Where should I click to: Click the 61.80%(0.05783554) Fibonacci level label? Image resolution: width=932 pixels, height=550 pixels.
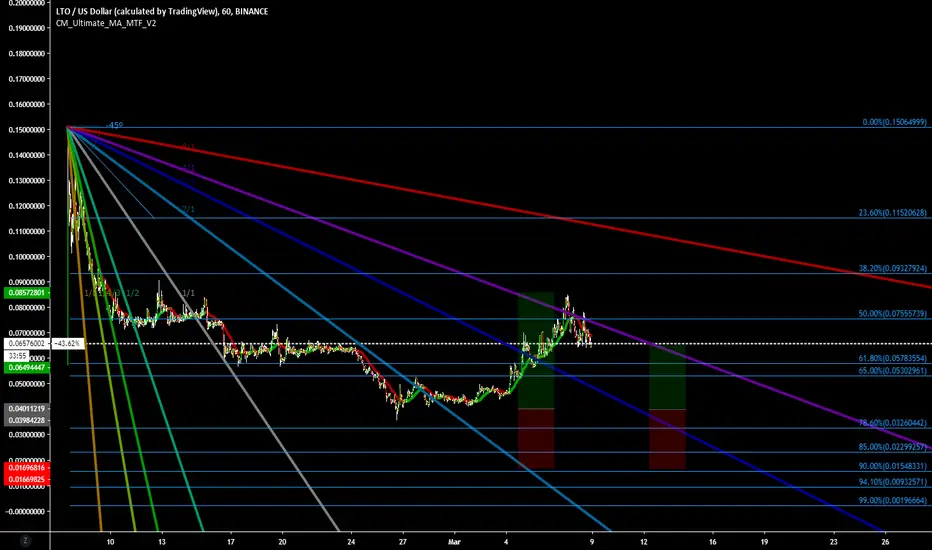[x=892, y=358]
